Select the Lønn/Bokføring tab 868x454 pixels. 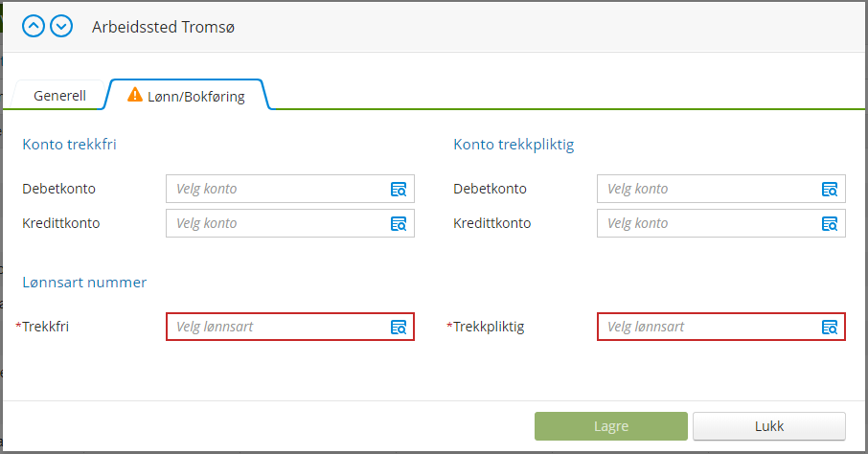(x=188, y=95)
